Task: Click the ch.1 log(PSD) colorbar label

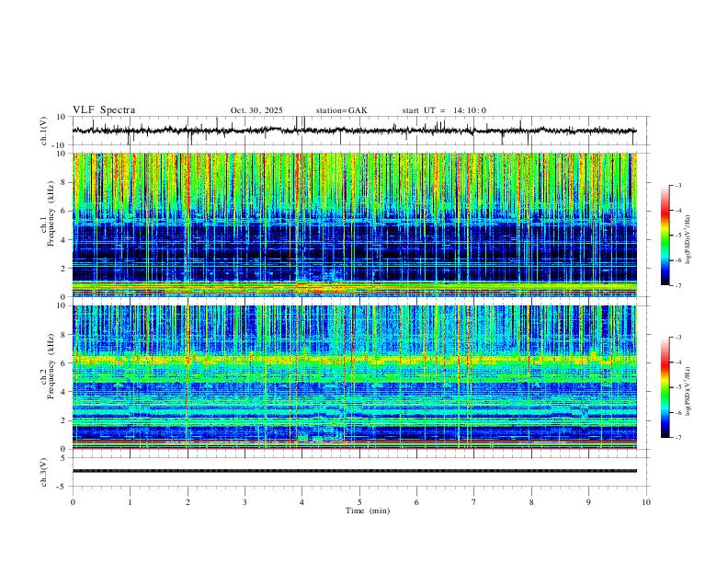Action: click(x=688, y=239)
